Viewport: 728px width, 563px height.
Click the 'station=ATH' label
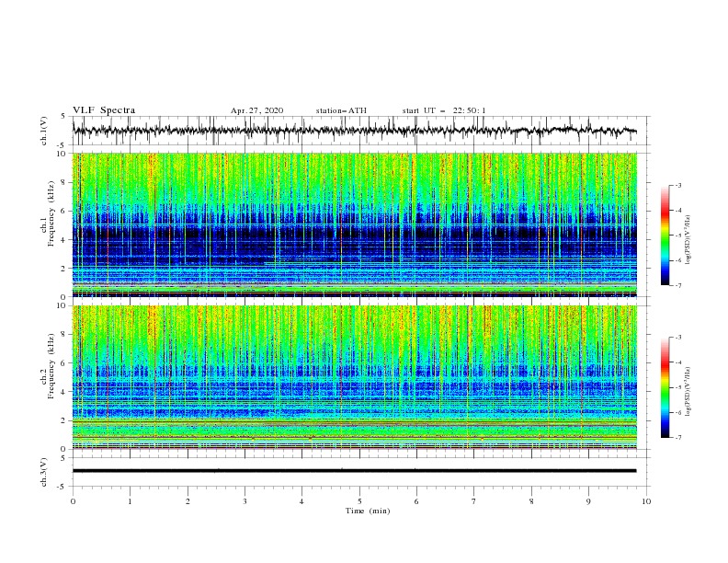click(341, 110)
